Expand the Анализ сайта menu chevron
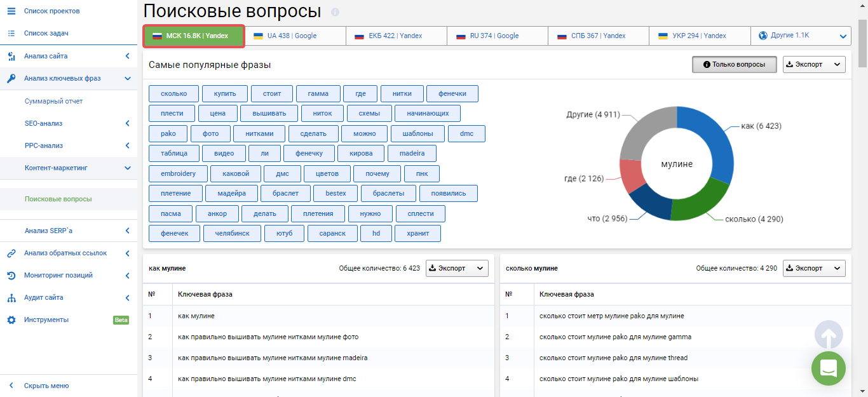This screenshot has width=868, height=397. 127,57
